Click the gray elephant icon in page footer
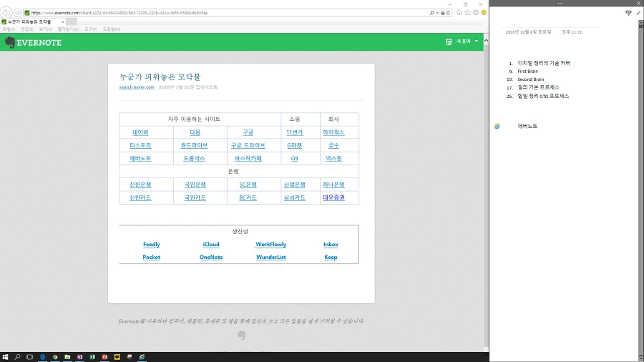The width and height of the screenshot is (644, 362). [x=242, y=336]
